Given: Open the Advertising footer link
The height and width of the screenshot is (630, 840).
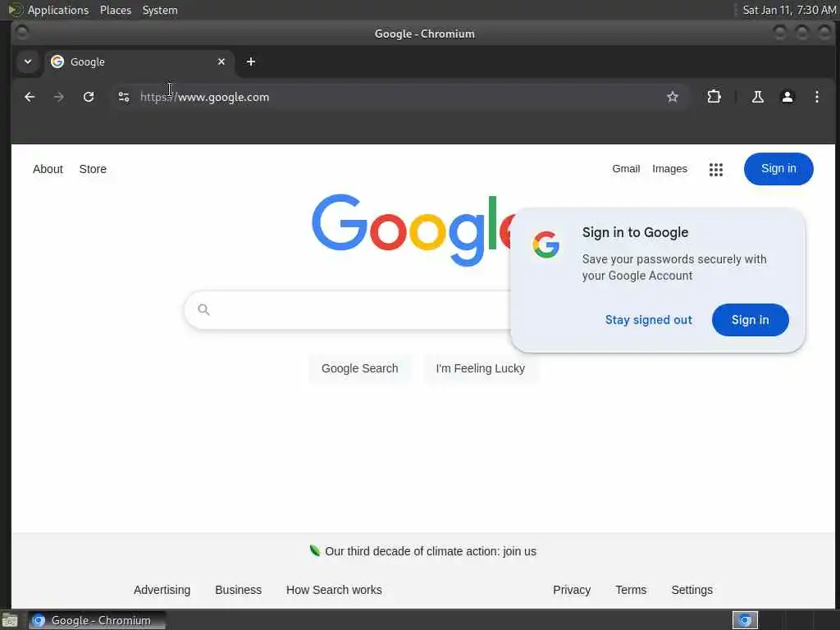Looking at the screenshot, I should [162, 590].
